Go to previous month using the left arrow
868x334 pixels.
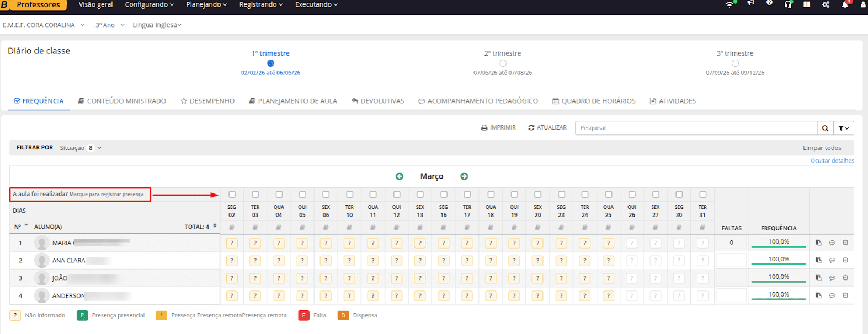pos(400,176)
